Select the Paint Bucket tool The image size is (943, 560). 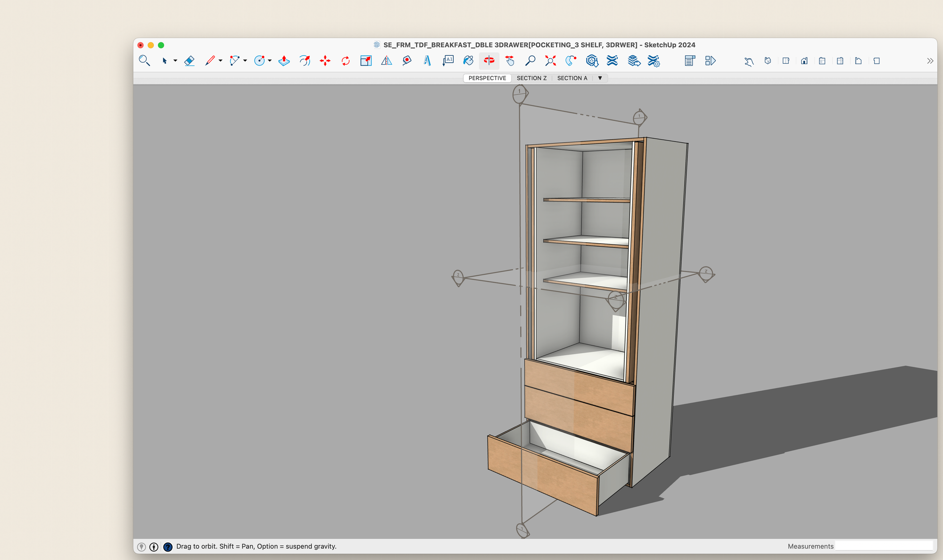[468, 61]
